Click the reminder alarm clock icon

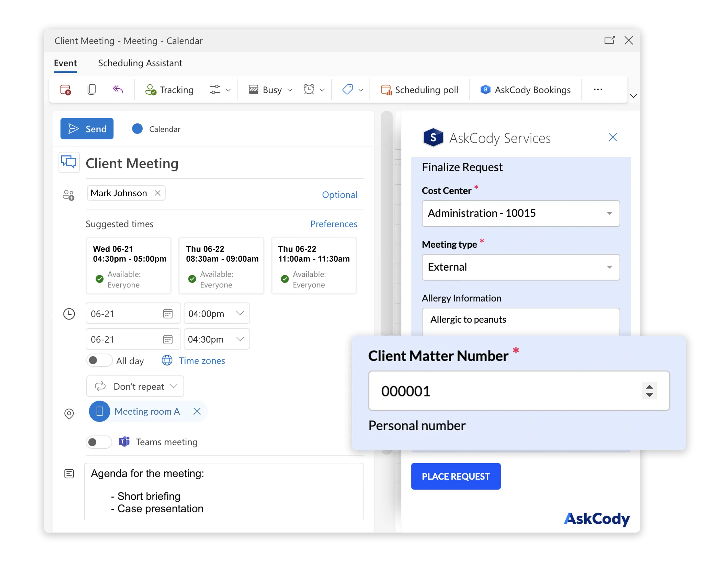309,89
